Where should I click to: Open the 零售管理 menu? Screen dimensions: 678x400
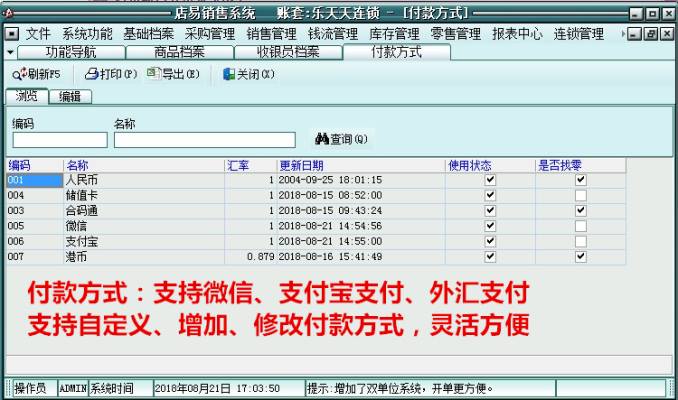coord(456,34)
